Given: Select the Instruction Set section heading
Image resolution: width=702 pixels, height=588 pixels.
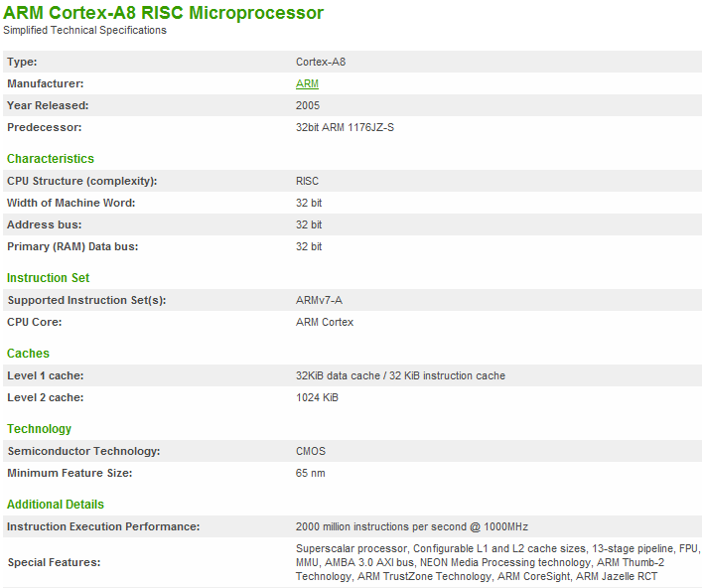Looking at the screenshot, I should (49, 278).
